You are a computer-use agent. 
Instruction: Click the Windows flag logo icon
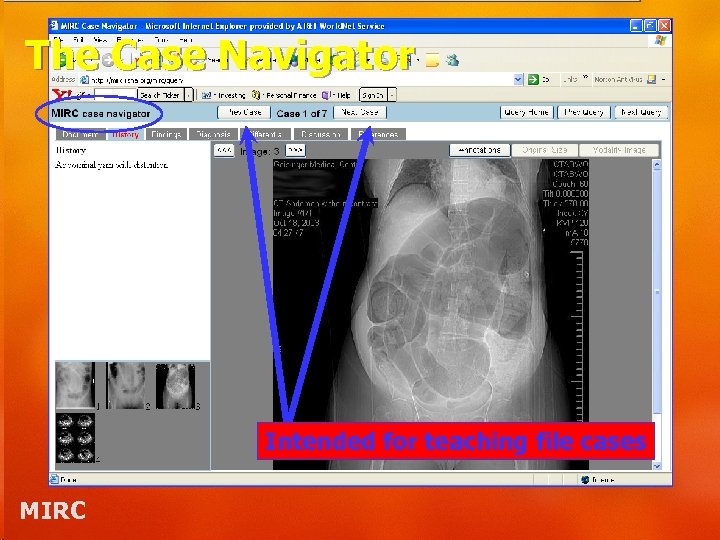point(660,40)
